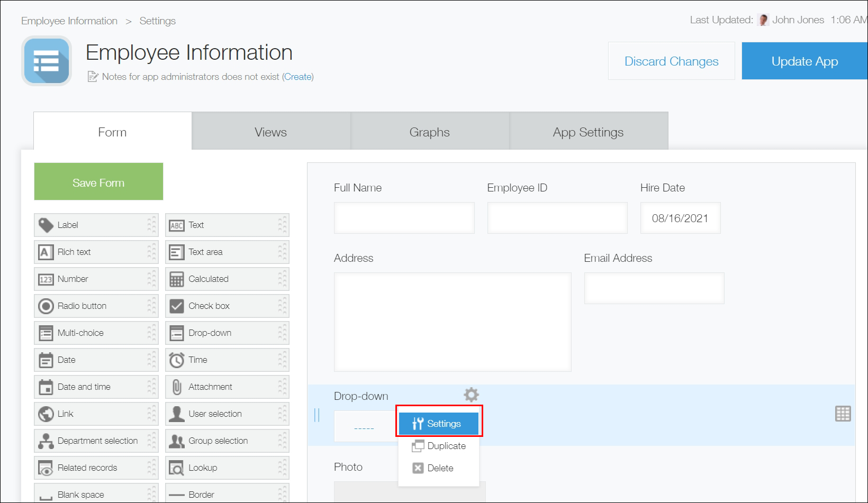868x503 pixels.
Task: Switch to the App Settings tab
Action: [x=588, y=132]
